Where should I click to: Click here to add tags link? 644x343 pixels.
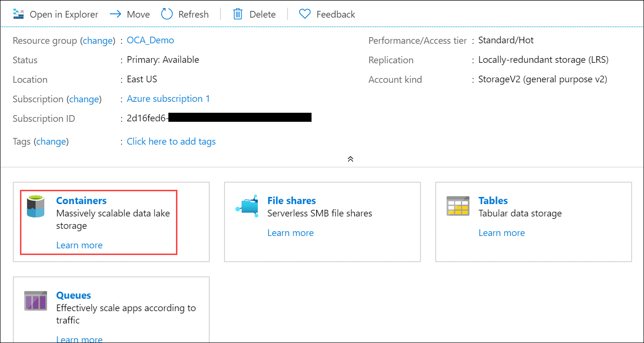171,142
